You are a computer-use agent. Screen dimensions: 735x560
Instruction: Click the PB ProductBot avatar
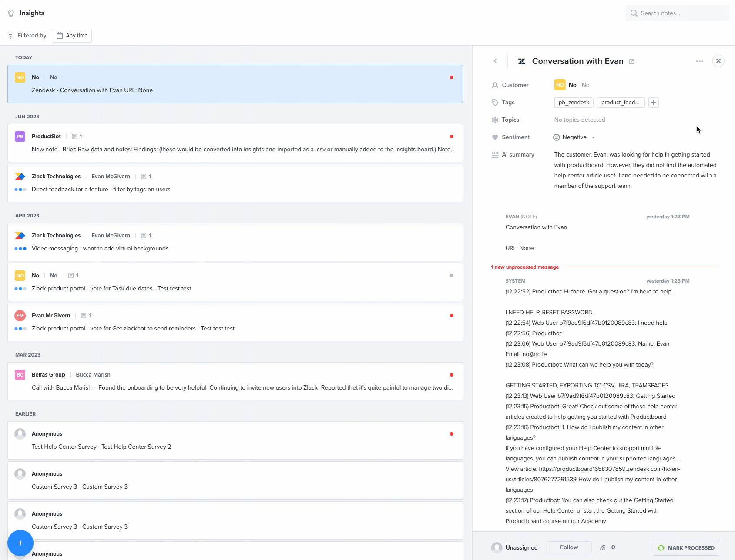pyautogui.click(x=20, y=137)
